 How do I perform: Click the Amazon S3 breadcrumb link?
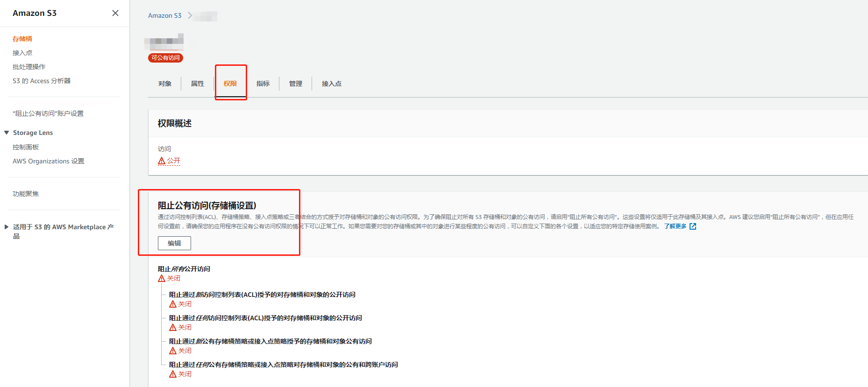pyautogui.click(x=164, y=15)
